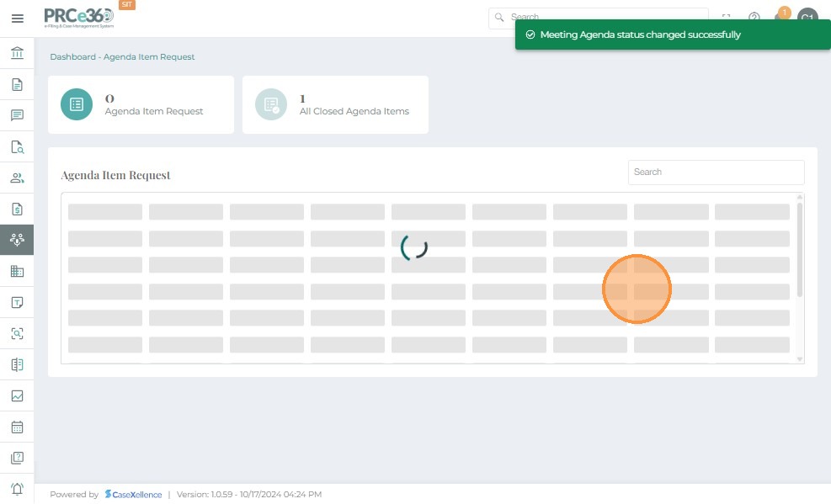The height and width of the screenshot is (504, 831).
Task: Open the help question mark icon
Action: 754,18
